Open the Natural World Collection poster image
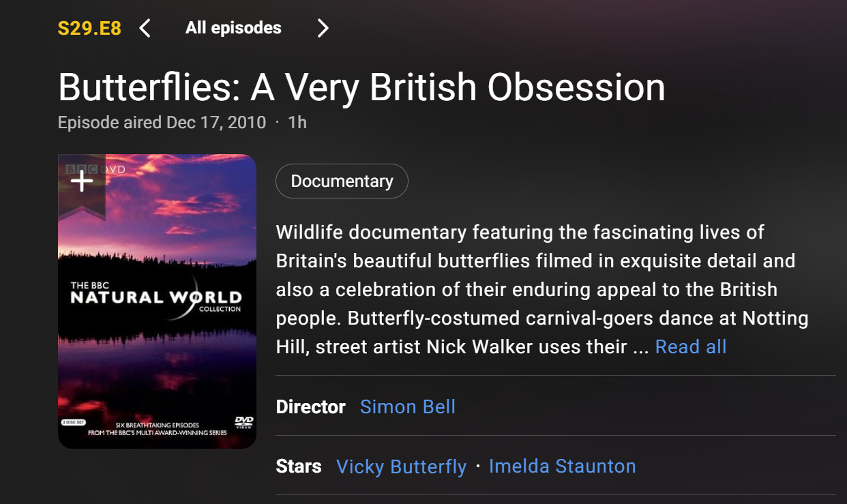The width and height of the screenshot is (847, 504). tap(157, 301)
